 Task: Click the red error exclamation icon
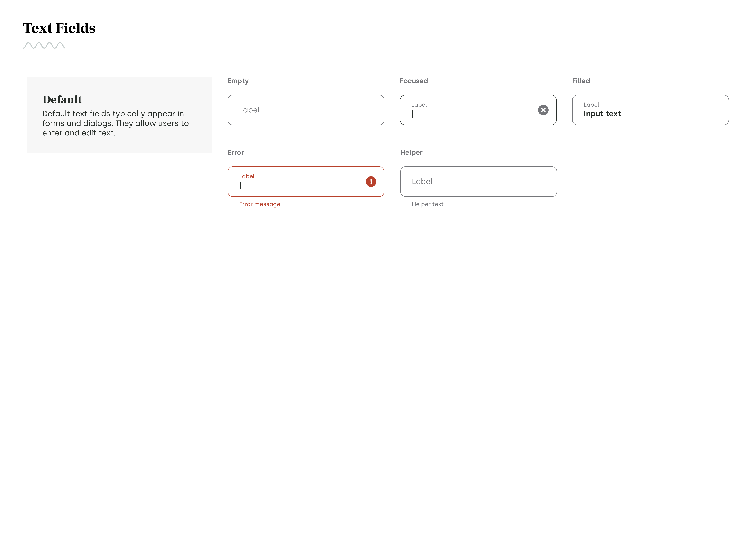pos(371,181)
